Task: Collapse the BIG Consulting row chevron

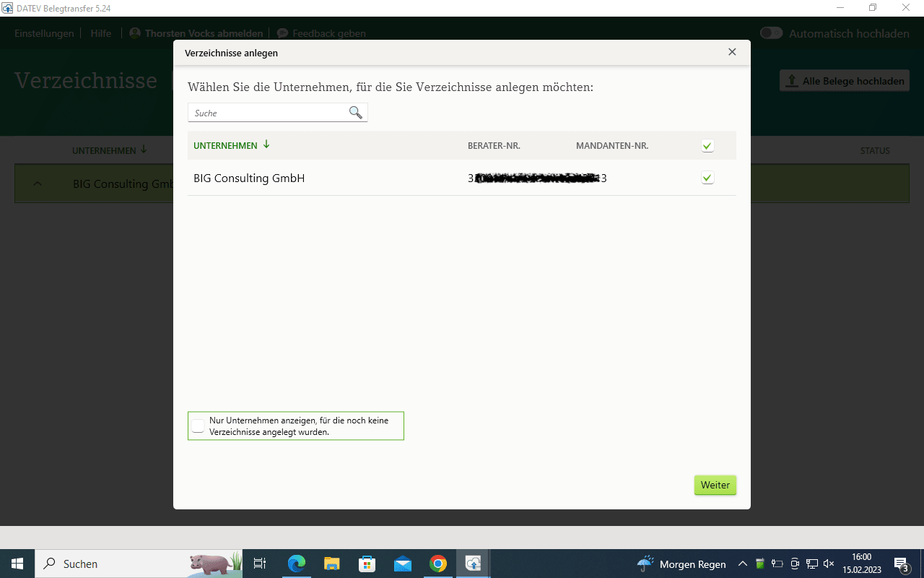Action: [38, 184]
